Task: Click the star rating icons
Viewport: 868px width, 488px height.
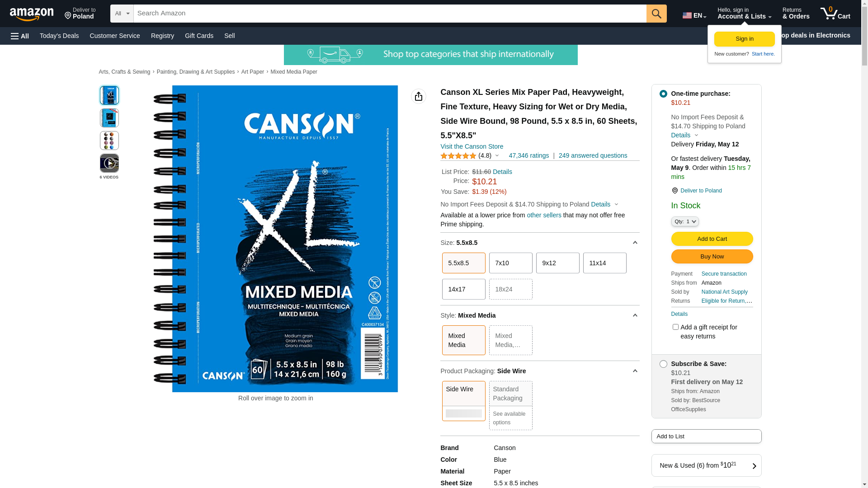Action: (458, 156)
